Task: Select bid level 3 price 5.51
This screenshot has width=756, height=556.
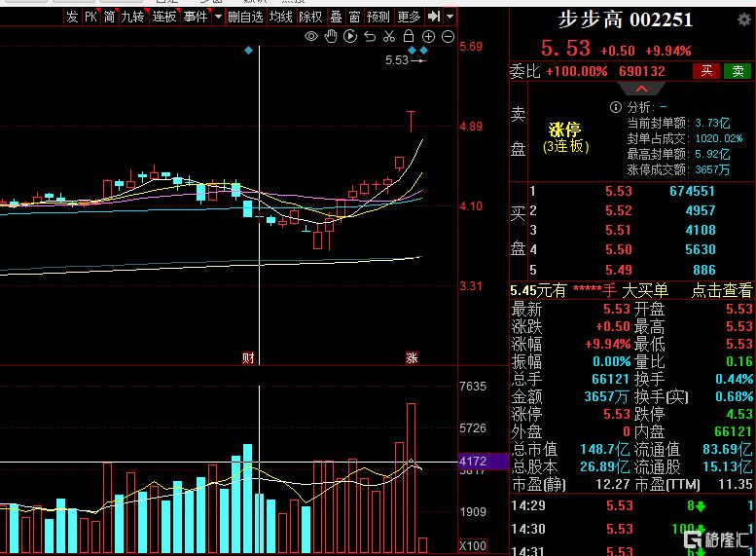Action: (x=619, y=230)
